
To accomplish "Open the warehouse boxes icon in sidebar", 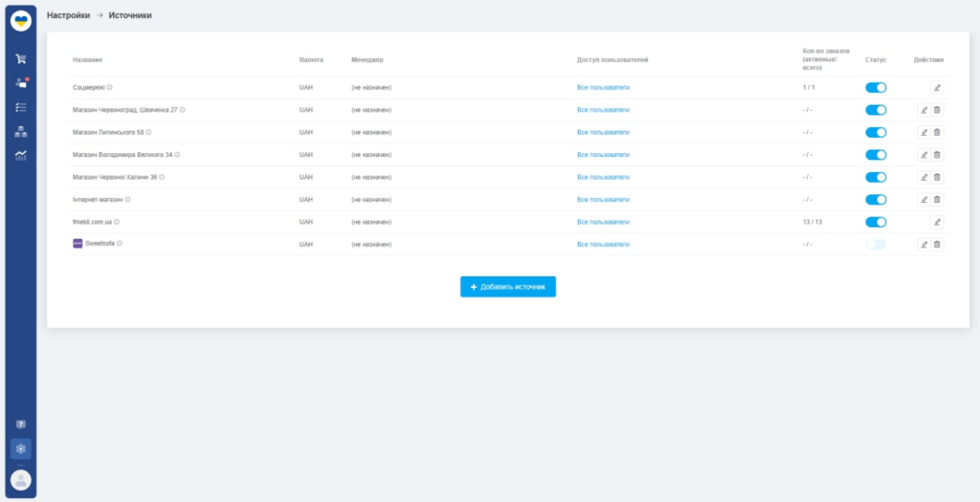I will click(21, 131).
